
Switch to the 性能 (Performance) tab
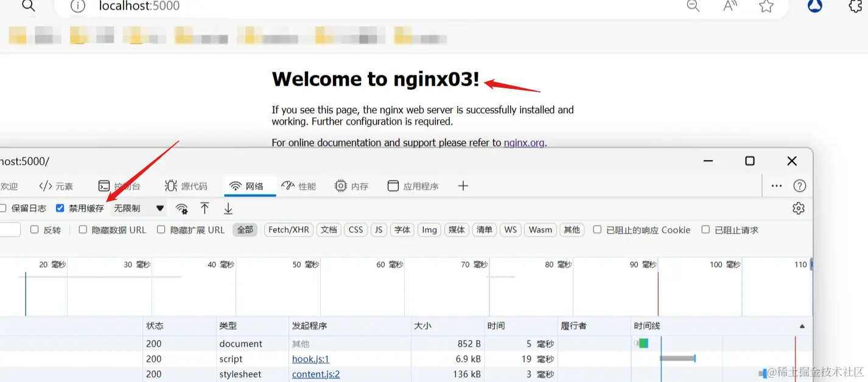299,186
